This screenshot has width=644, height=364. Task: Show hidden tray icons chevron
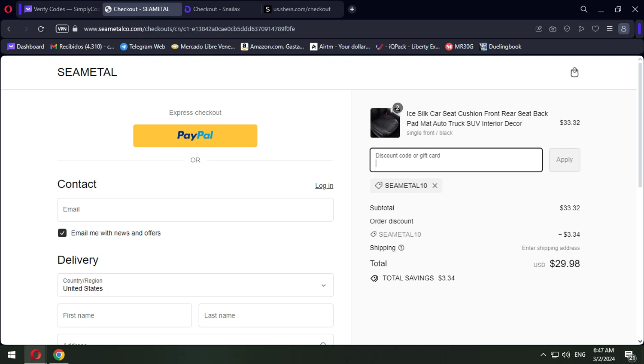pos(543,355)
